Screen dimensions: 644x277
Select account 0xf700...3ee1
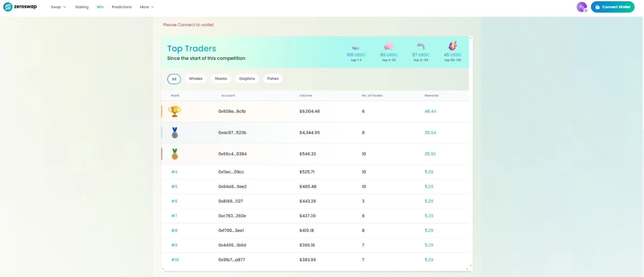[x=231, y=231]
